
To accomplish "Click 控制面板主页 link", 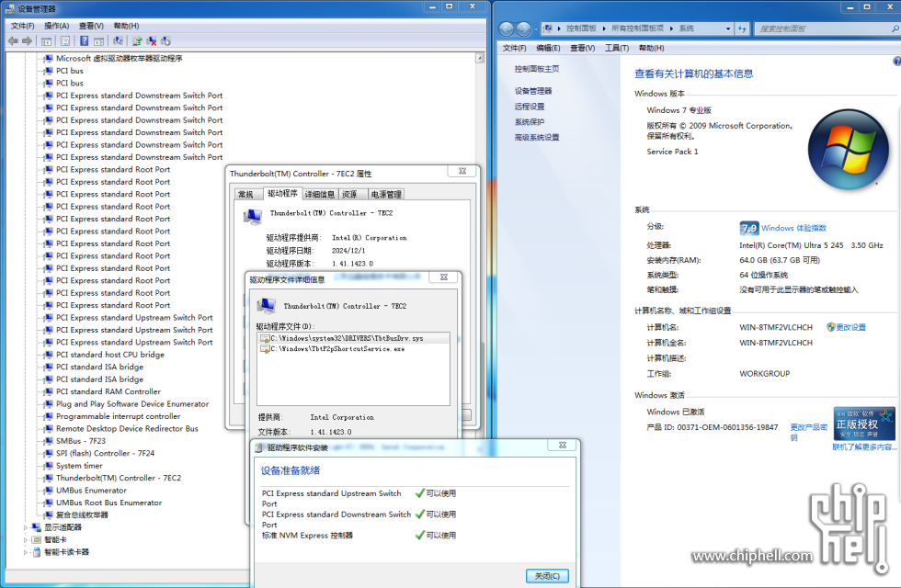I will (x=537, y=69).
